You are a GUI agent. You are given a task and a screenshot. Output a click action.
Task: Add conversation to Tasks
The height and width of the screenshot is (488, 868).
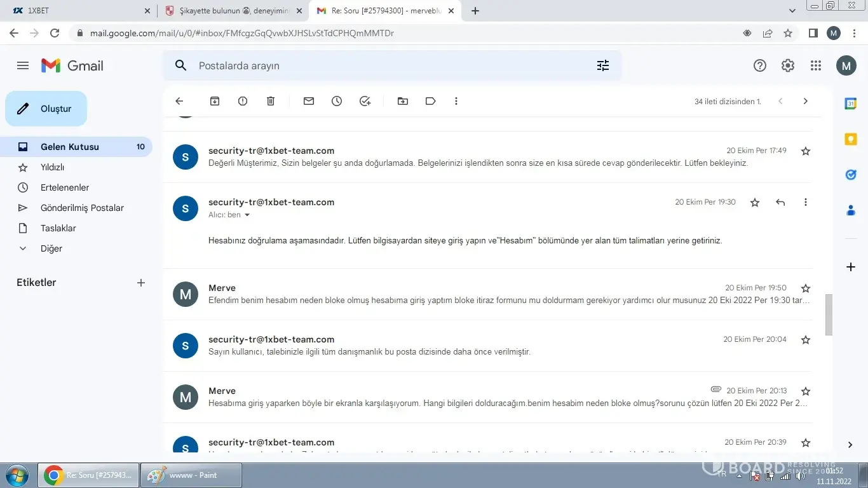click(x=365, y=101)
